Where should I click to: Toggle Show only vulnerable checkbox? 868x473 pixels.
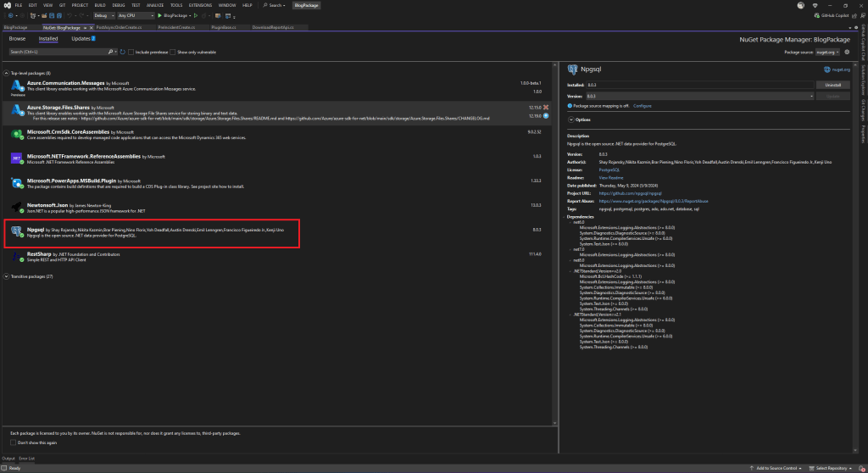173,52
